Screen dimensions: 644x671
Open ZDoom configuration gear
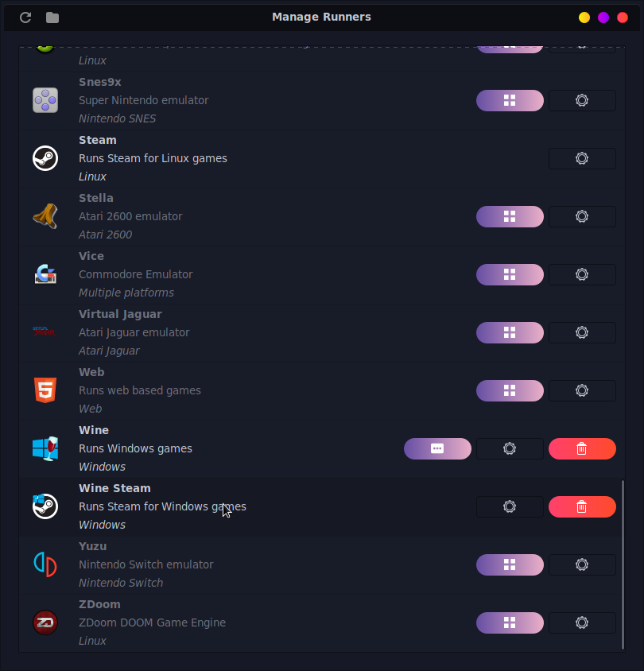(x=582, y=623)
